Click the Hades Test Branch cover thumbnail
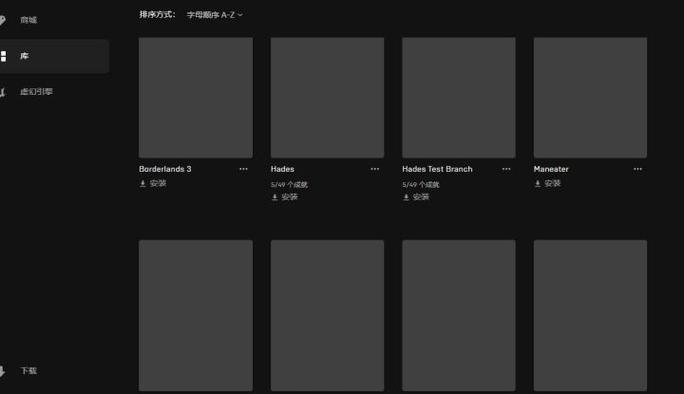The image size is (684, 394). click(x=458, y=97)
